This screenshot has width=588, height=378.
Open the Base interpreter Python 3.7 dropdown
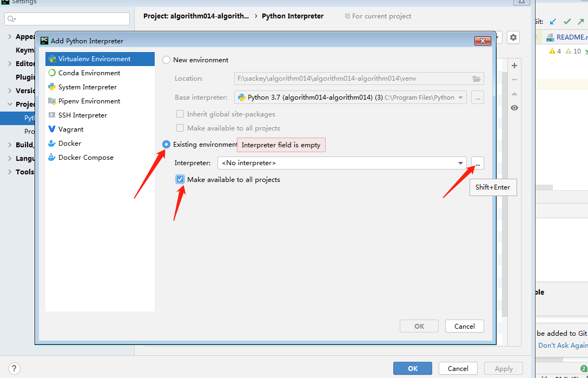(351, 97)
